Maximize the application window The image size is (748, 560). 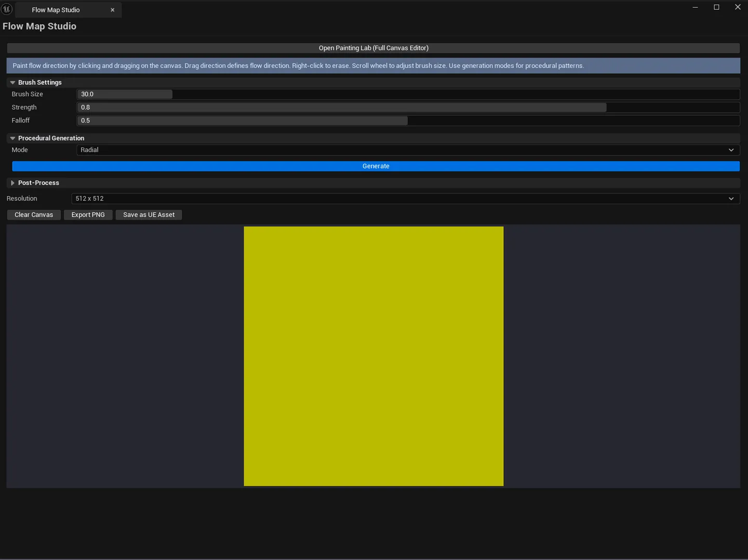(x=716, y=7)
